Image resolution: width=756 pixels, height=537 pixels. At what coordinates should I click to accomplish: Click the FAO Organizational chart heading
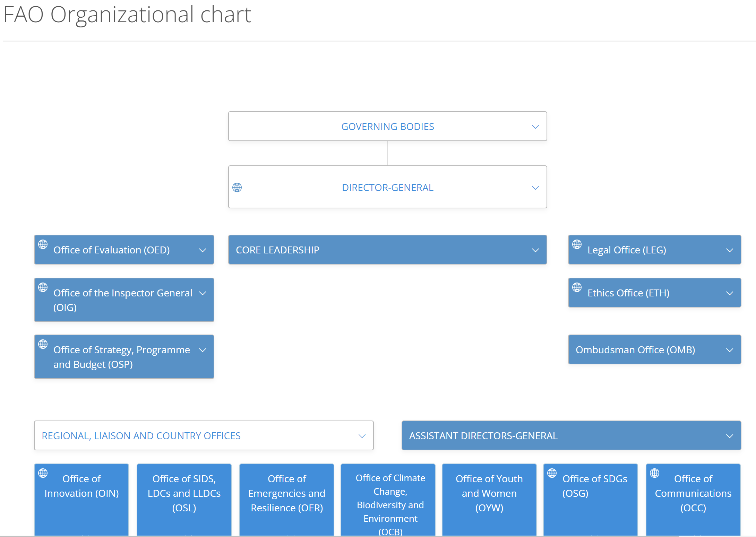pyautogui.click(x=127, y=15)
